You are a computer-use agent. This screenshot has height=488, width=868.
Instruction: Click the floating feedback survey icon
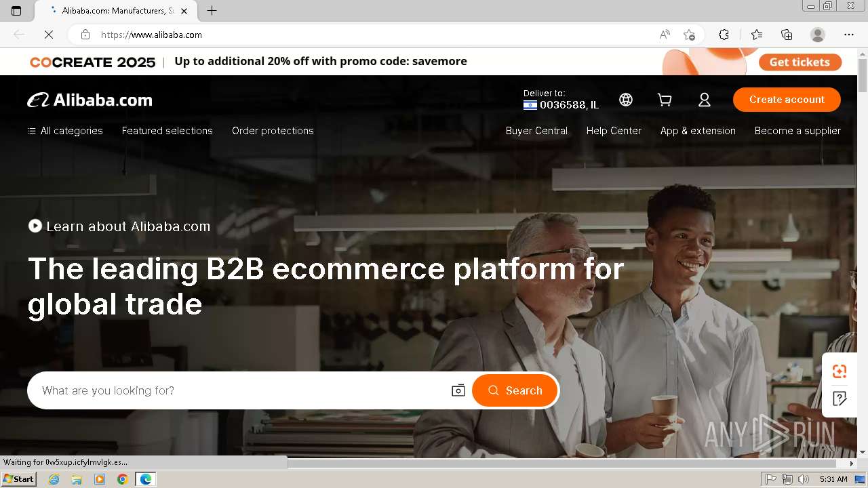[x=840, y=399]
